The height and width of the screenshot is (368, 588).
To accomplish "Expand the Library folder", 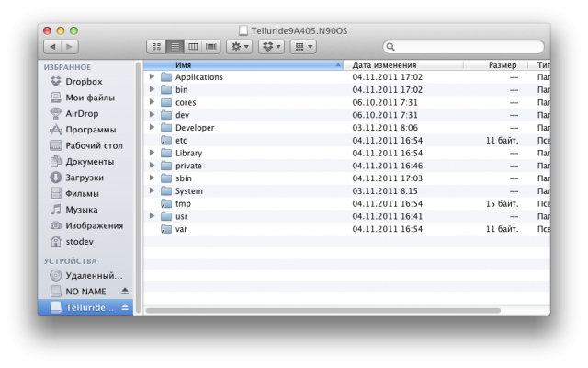I will 152,153.
